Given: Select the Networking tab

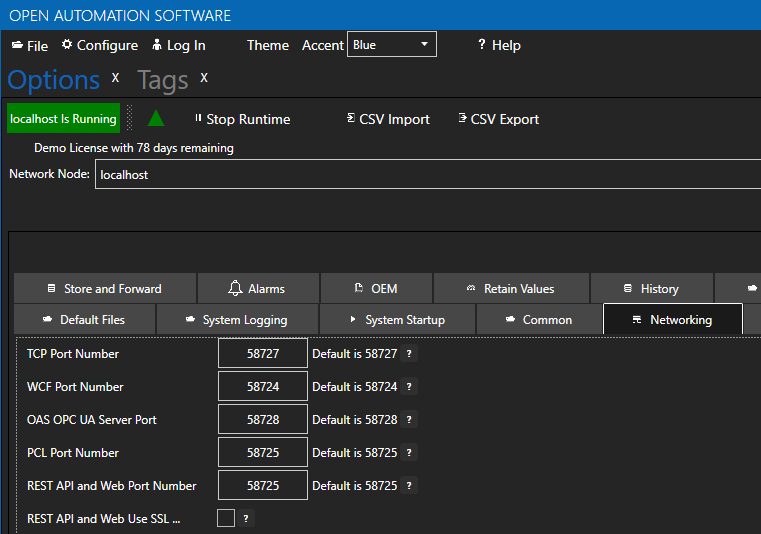Looking at the screenshot, I should pos(673,319).
